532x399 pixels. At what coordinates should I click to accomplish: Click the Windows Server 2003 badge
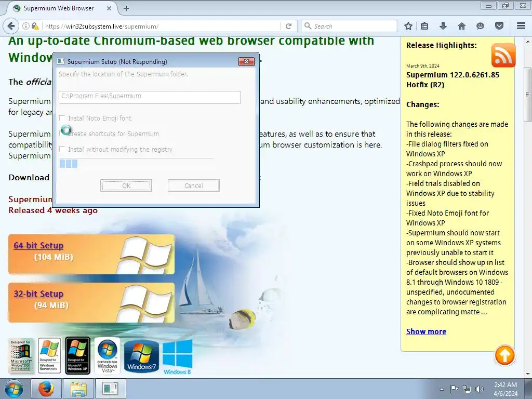(49, 355)
